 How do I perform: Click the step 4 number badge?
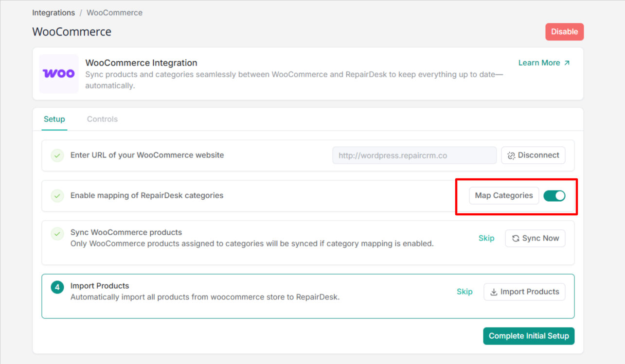click(57, 287)
